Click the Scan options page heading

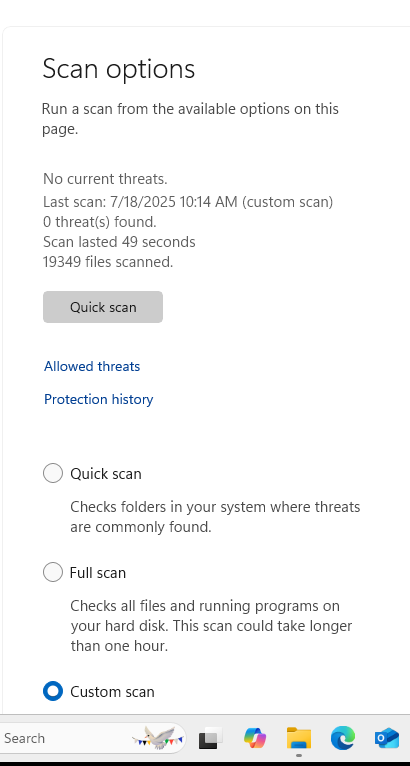pyautogui.click(x=119, y=68)
